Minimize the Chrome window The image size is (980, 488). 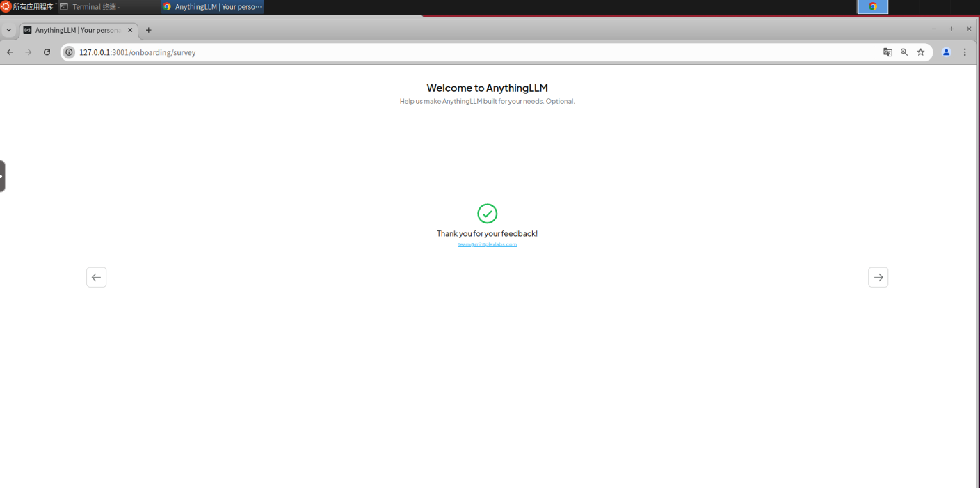pos(934,29)
